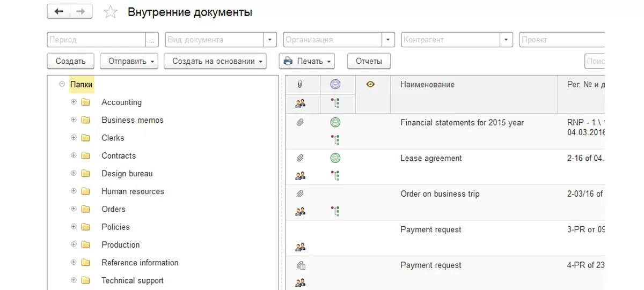The image size is (644, 290).
Task: Click people icon in Order on business trip row
Action: [x=300, y=211]
